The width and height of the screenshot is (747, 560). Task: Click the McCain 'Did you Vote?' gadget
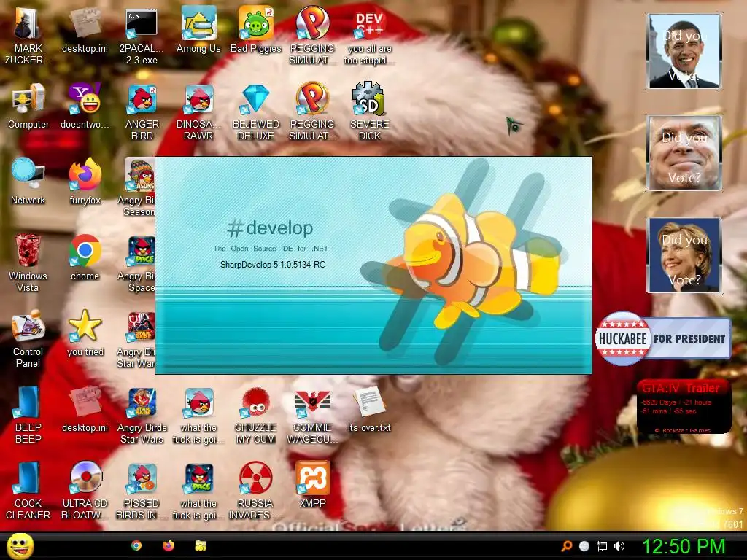tap(684, 153)
